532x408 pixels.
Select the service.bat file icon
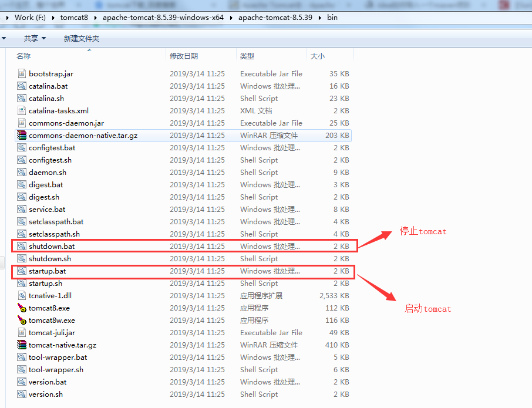click(x=22, y=209)
